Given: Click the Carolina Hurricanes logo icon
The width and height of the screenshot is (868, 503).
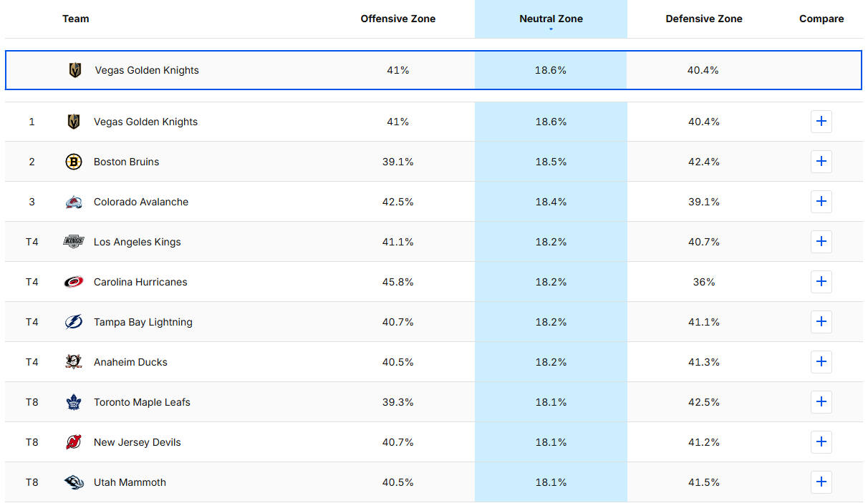Looking at the screenshot, I should (74, 282).
